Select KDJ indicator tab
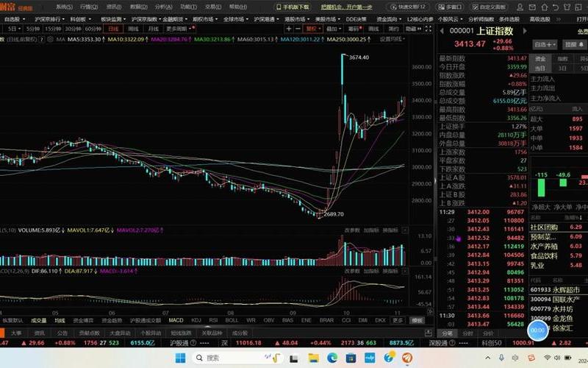 point(196,320)
